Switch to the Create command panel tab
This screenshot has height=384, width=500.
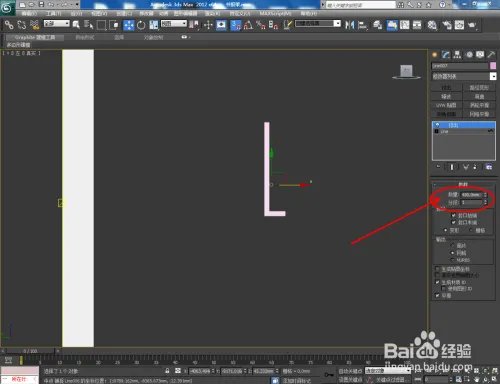(x=435, y=55)
